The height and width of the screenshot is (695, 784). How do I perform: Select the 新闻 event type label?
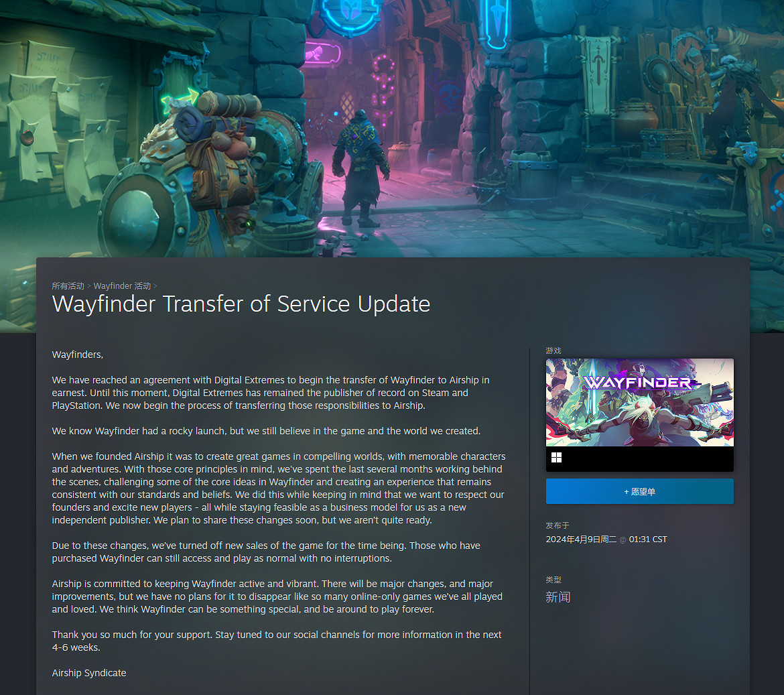pyautogui.click(x=558, y=597)
